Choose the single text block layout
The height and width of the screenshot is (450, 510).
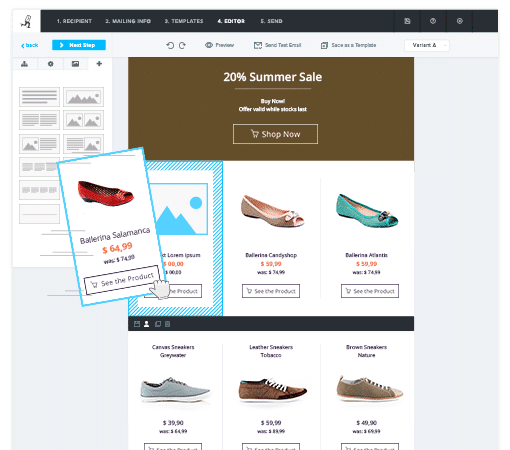coord(39,97)
